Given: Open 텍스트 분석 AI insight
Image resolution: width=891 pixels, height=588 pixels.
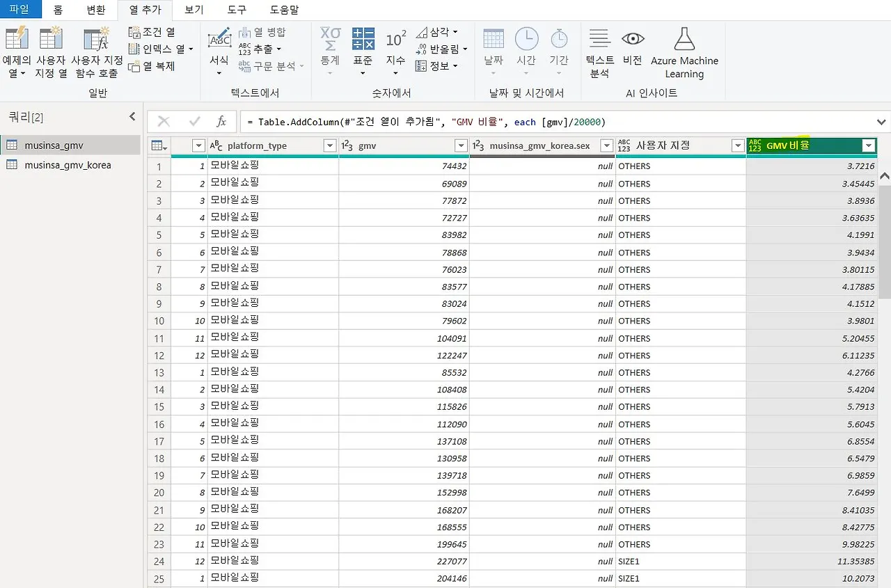Looking at the screenshot, I should (x=599, y=53).
